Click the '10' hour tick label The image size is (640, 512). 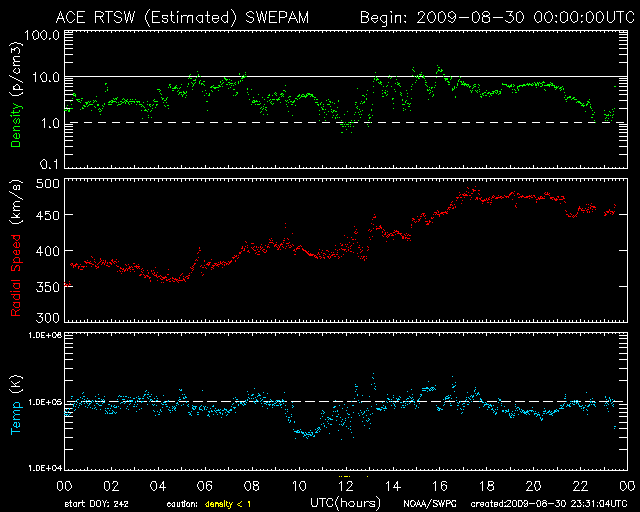[299, 486]
